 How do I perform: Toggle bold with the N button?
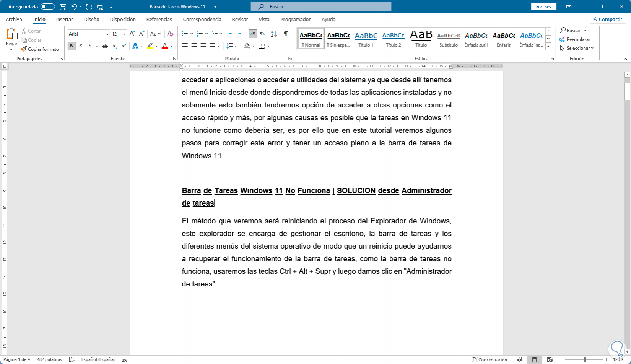[72, 46]
